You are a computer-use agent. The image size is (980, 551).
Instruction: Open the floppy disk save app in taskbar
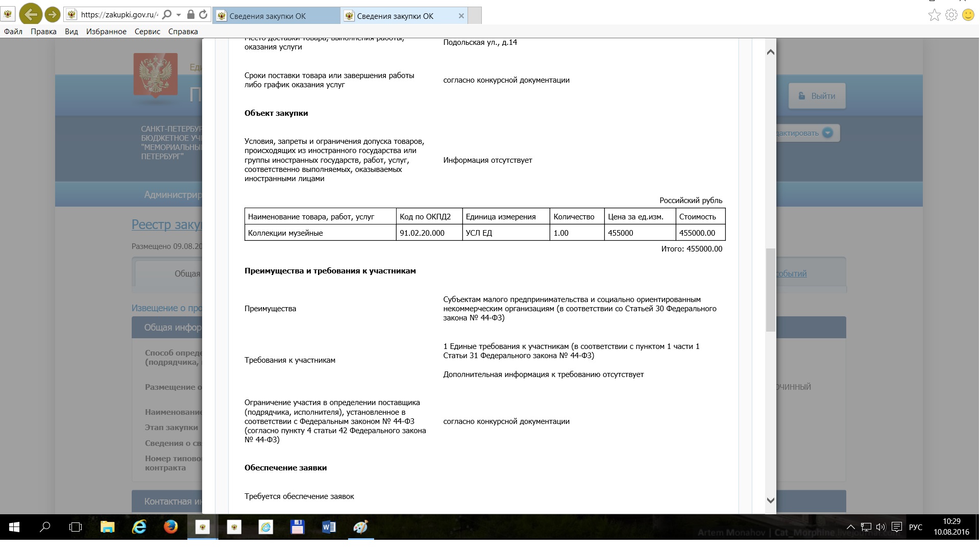point(297,527)
